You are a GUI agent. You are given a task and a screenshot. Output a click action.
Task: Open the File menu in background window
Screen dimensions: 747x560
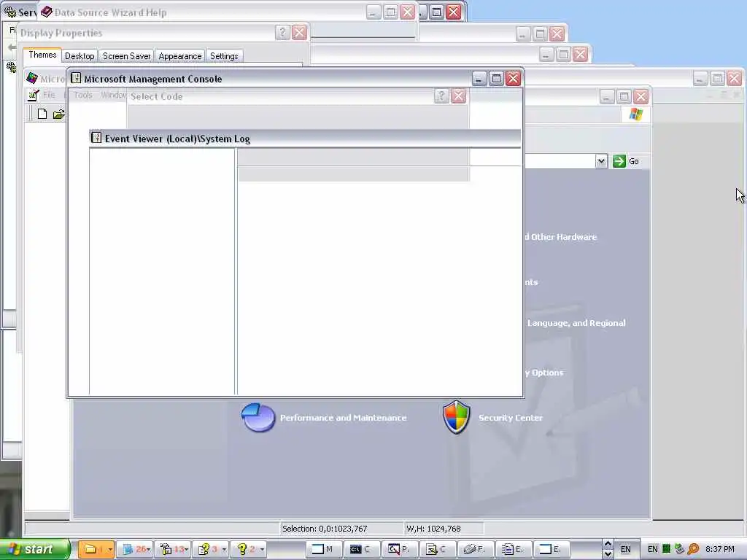pyautogui.click(x=49, y=96)
